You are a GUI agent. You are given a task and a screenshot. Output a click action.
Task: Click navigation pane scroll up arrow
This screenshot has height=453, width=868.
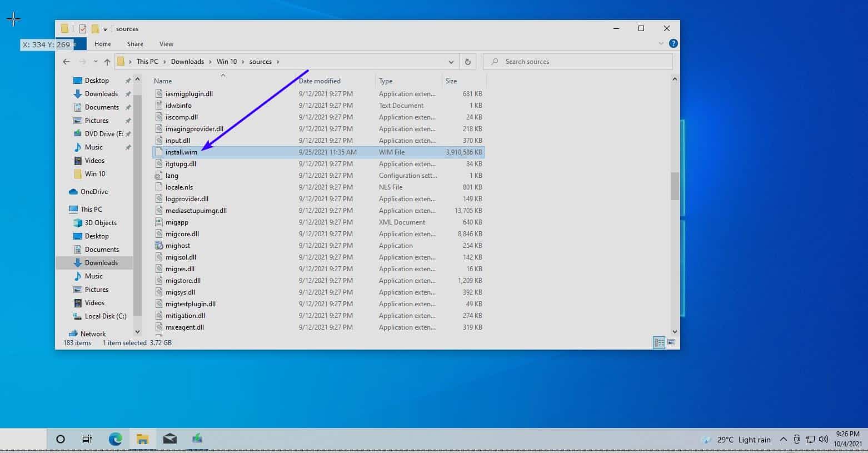point(138,79)
